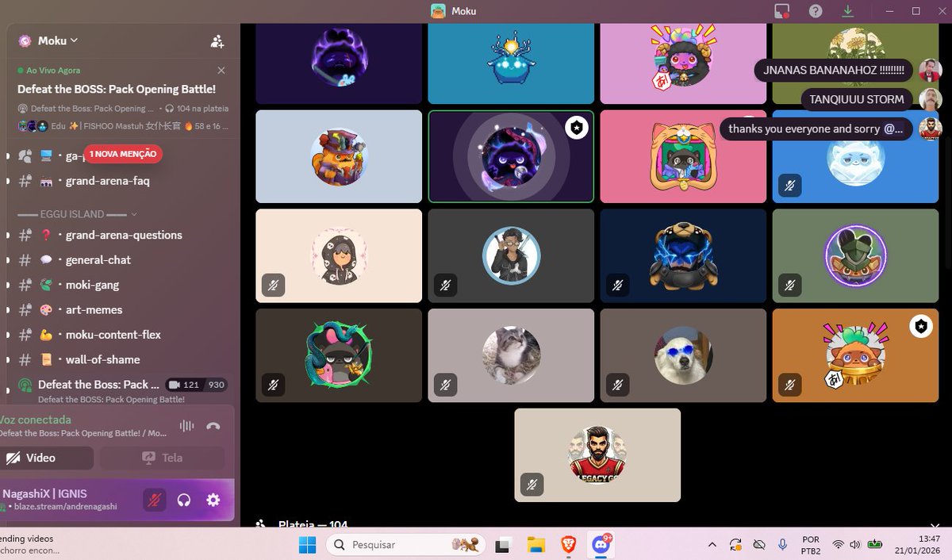Click the POR PTB2 language indicator
This screenshot has width=952, height=560.
(811, 545)
